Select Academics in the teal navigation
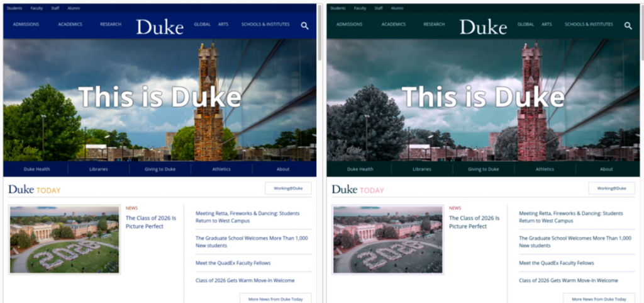The height and width of the screenshot is (303, 644). [x=393, y=25]
